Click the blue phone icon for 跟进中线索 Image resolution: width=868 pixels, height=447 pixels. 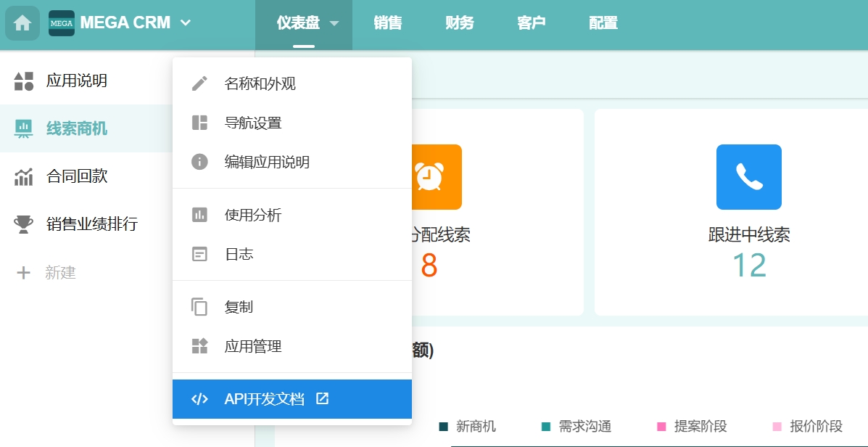pyautogui.click(x=748, y=176)
